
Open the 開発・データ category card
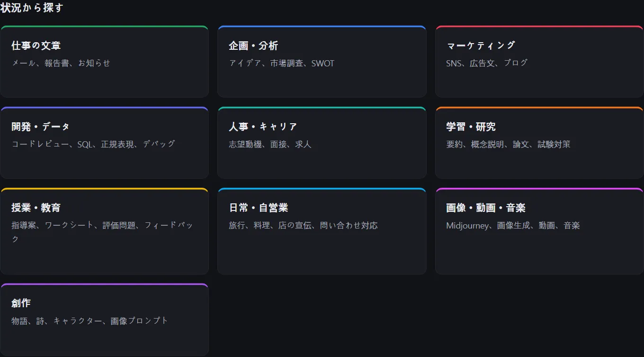coord(104,143)
